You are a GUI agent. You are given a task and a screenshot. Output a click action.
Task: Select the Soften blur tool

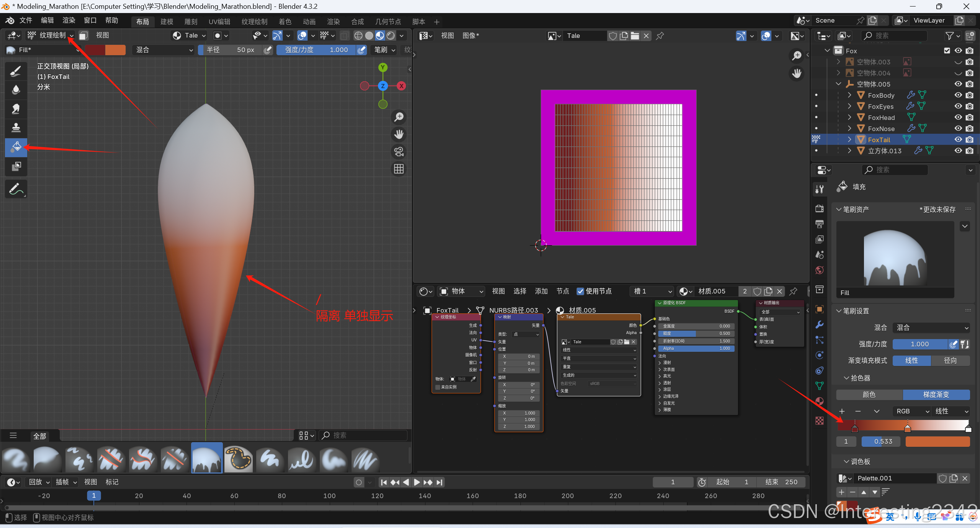[16, 90]
